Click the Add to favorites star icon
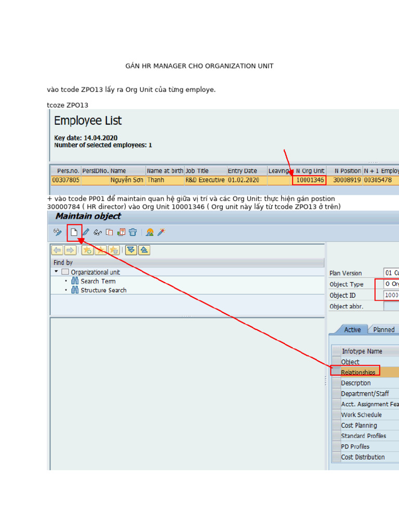 pos(87,250)
